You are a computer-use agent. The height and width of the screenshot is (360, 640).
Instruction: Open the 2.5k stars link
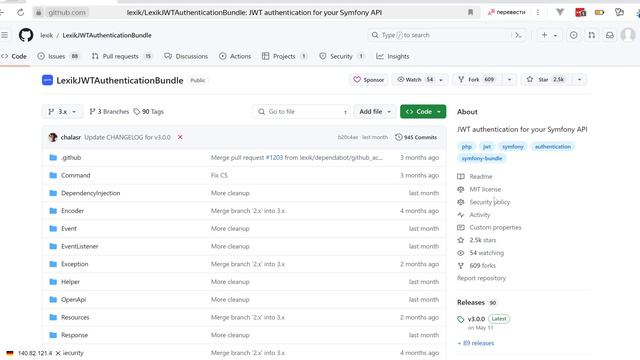[x=483, y=240]
